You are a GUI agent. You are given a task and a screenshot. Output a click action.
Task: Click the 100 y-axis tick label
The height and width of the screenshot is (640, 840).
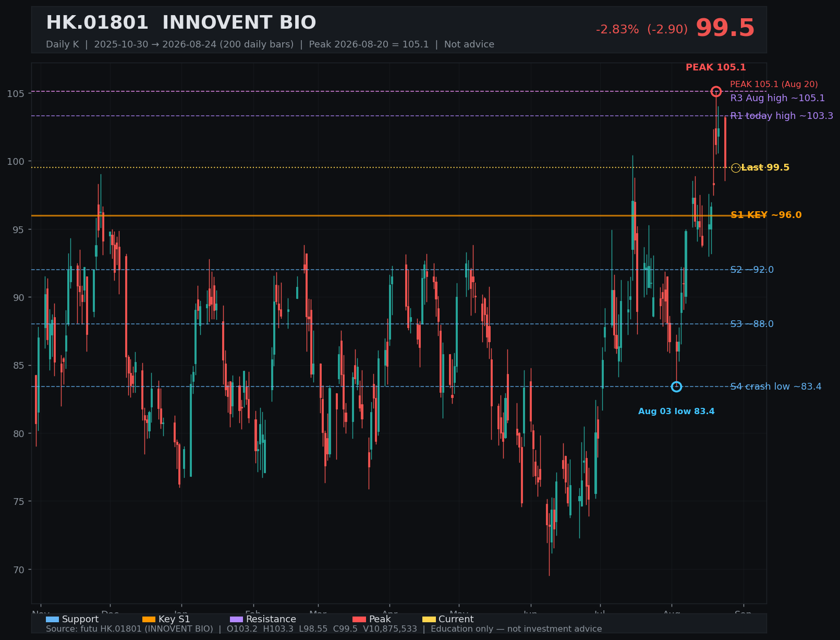click(16, 162)
